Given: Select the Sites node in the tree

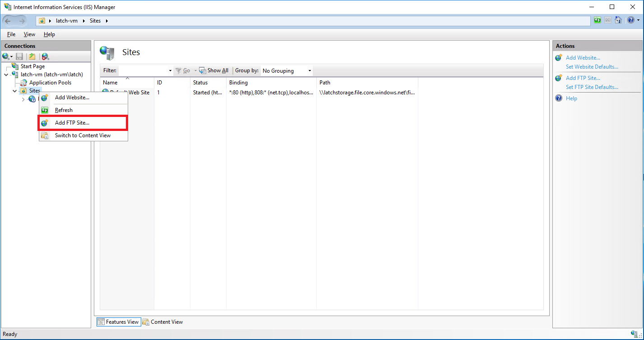Looking at the screenshot, I should pos(35,91).
